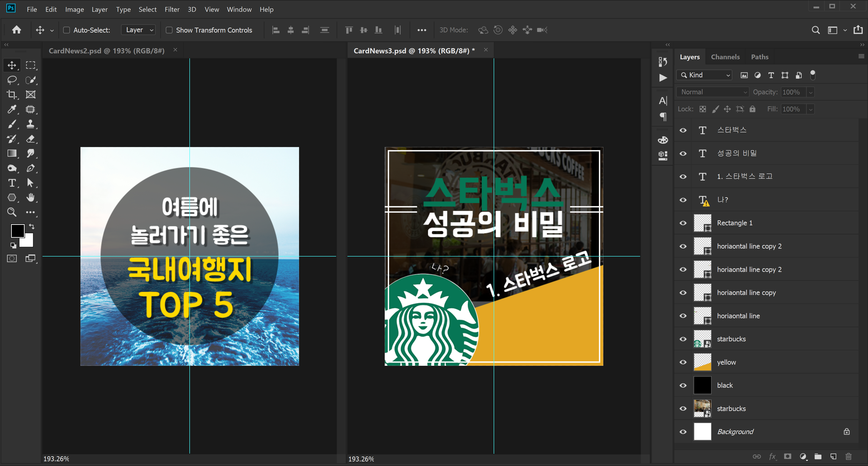
Task: Open the Kind filter dropdown
Action: pos(705,75)
